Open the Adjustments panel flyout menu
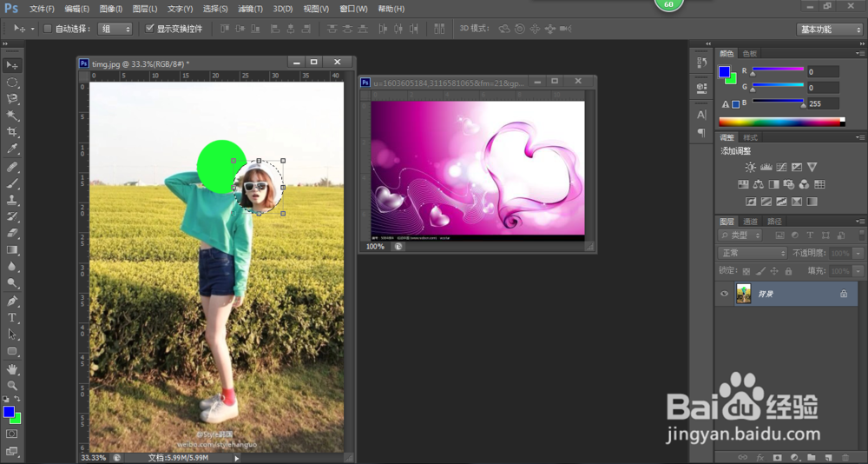 coord(859,137)
